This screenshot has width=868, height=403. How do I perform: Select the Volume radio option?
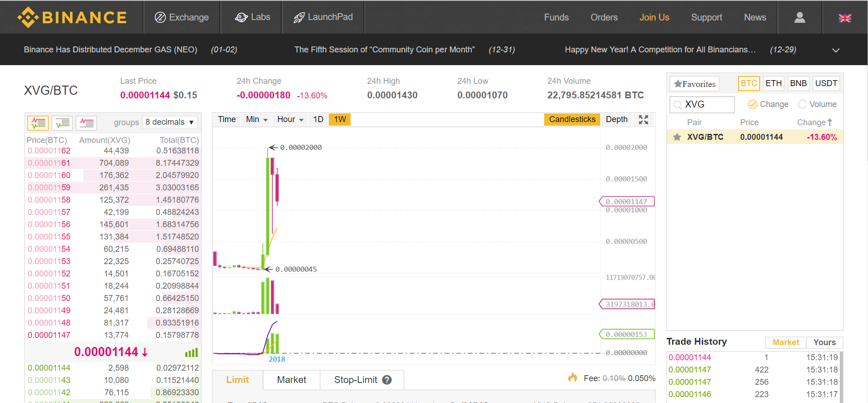pos(802,104)
